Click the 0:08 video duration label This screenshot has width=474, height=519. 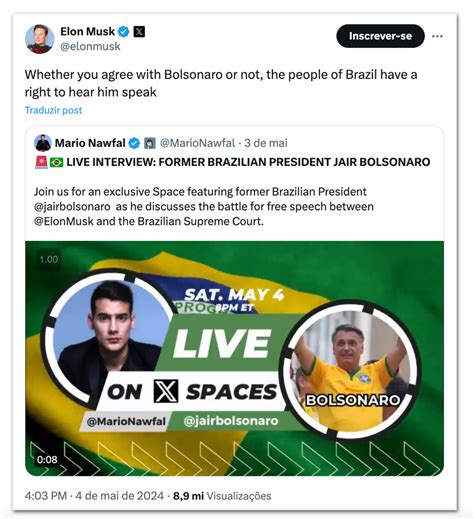pos(47,460)
